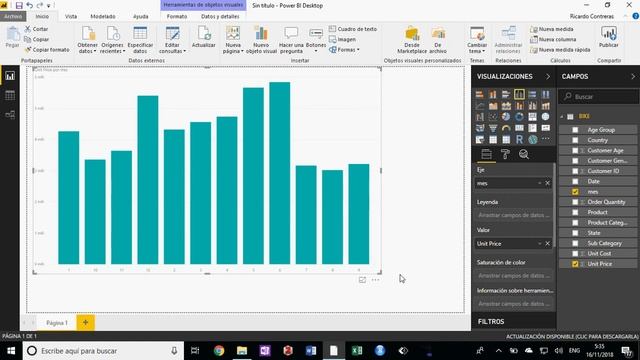The height and width of the screenshot is (360, 640).
Task: Switch to the Ayuda ribbon tab
Action: [141, 16]
